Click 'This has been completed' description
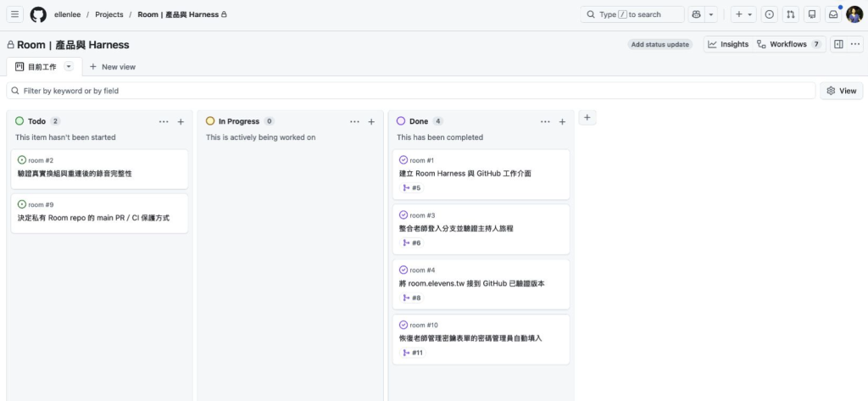868x401 pixels. [x=440, y=137]
